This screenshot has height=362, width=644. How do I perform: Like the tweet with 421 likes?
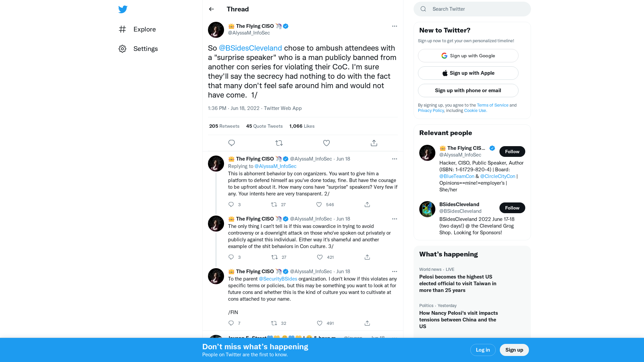pyautogui.click(x=320, y=257)
